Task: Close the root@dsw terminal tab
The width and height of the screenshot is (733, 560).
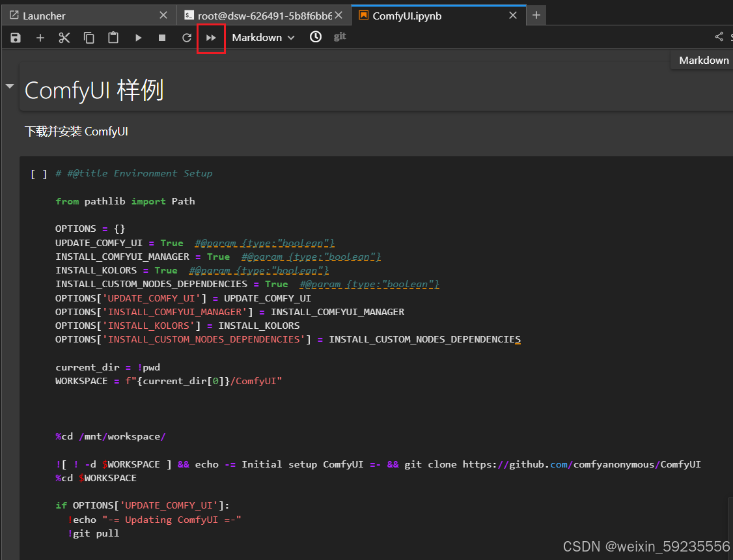Action: coord(339,16)
